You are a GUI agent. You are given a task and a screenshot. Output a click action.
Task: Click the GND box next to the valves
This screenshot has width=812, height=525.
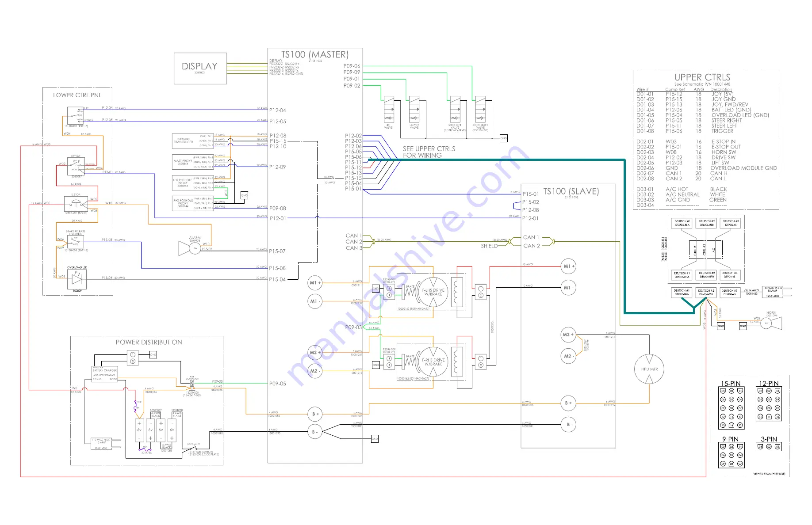503,138
